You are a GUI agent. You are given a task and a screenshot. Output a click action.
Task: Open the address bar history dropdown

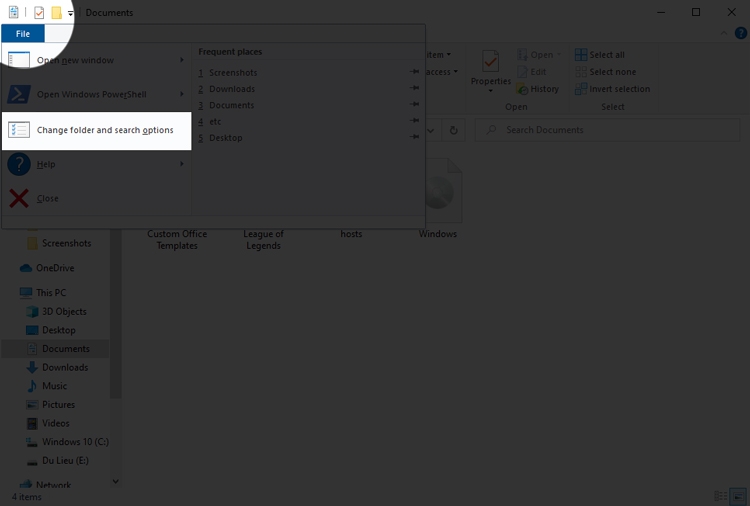(x=430, y=130)
